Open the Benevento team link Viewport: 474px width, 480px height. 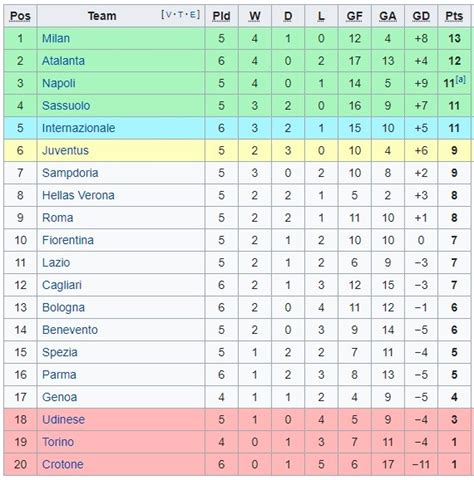70,330
